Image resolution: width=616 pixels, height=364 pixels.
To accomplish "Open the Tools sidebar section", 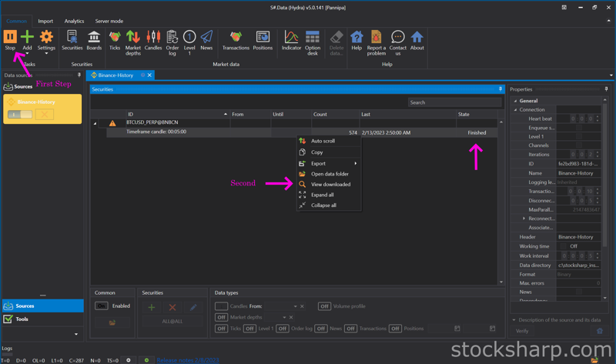I will pyautogui.click(x=22, y=319).
